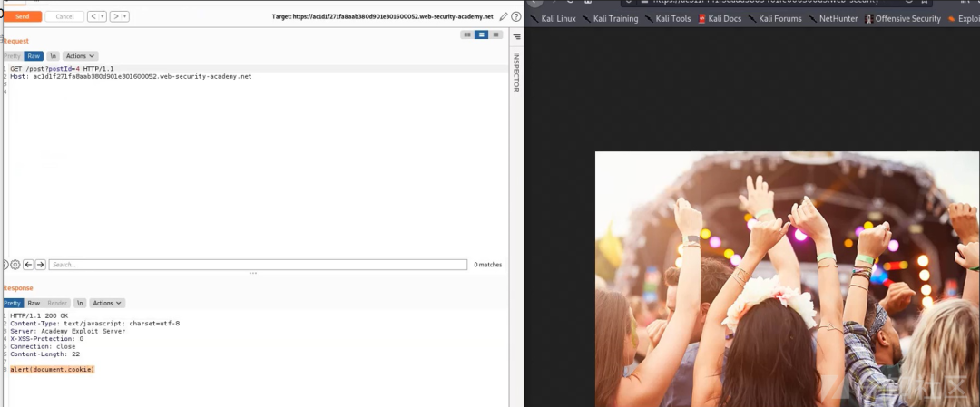
Task: Click the HTTP/1.1 200 OK status line
Action: click(x=39, y=315)
